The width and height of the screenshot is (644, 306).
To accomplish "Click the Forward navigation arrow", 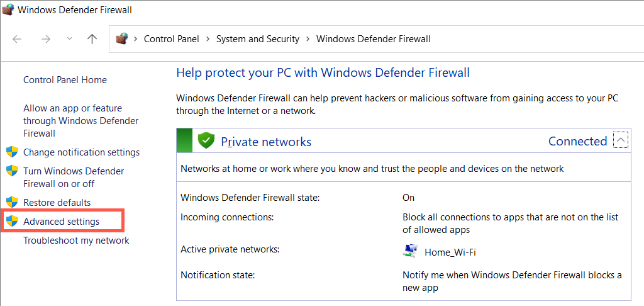I will (x=45, y=39).
